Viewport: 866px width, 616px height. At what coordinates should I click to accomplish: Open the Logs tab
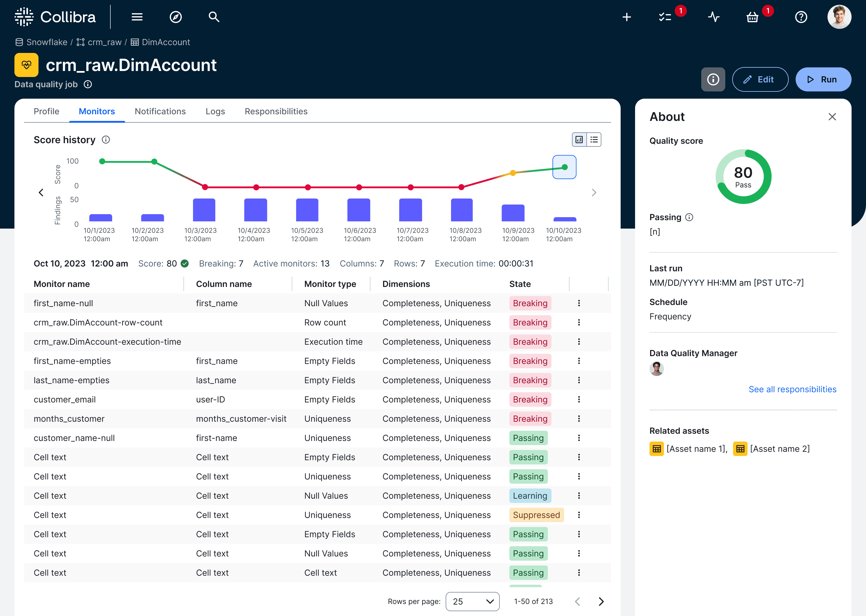click(x=215, y=111)
